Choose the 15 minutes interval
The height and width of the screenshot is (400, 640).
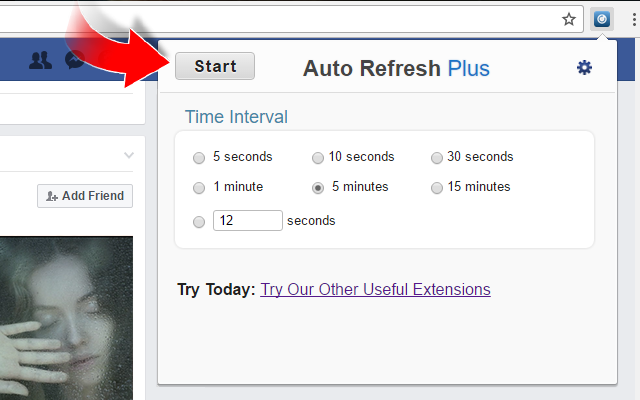click(x=436, y=188)
